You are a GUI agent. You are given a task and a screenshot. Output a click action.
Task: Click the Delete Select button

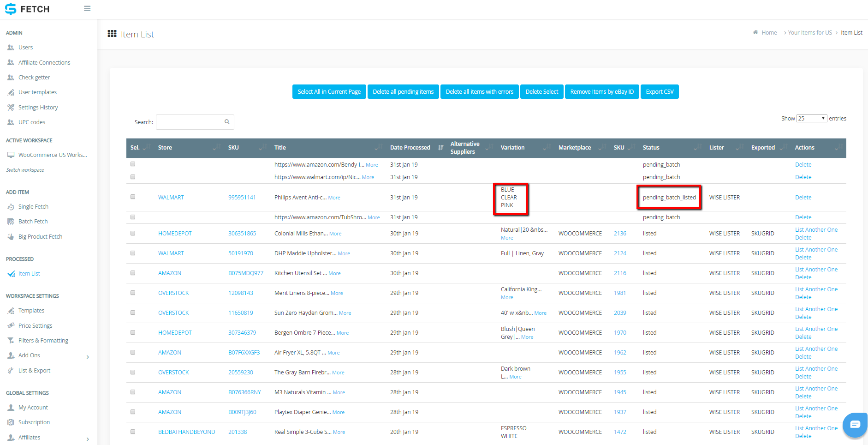pos(541,92)
